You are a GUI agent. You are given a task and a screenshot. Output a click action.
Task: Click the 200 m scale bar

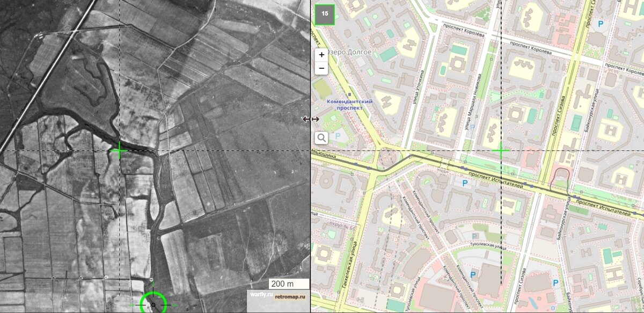[x=289, y=284]
